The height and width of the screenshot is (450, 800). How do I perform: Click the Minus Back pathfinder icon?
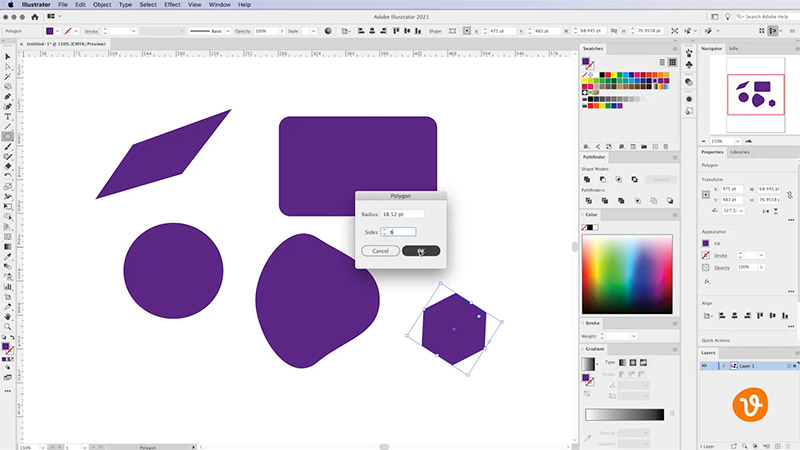(x=669, y=201)
